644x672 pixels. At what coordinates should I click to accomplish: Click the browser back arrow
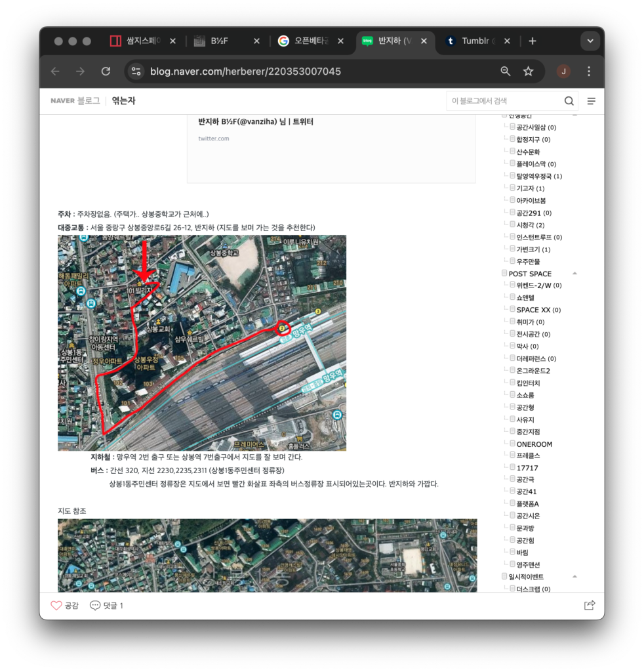55,72
